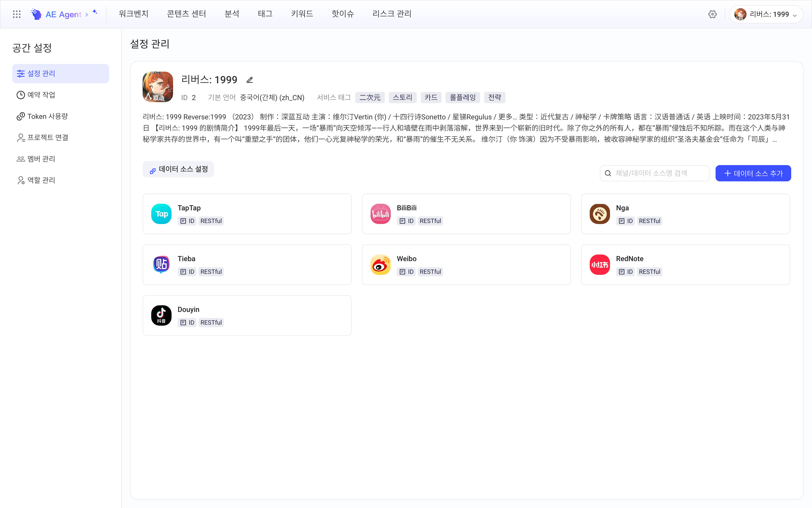Click the 전략 service tag
This screenshot has width=812, height=508.
click(x=495, y=98)
